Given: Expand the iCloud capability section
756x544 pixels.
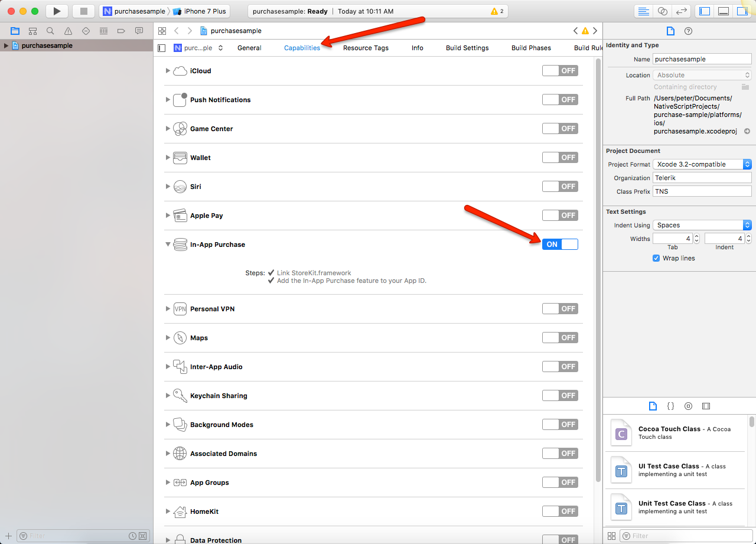Looking at the screenshot, I should pyautogui.click(x=168, y=71).
